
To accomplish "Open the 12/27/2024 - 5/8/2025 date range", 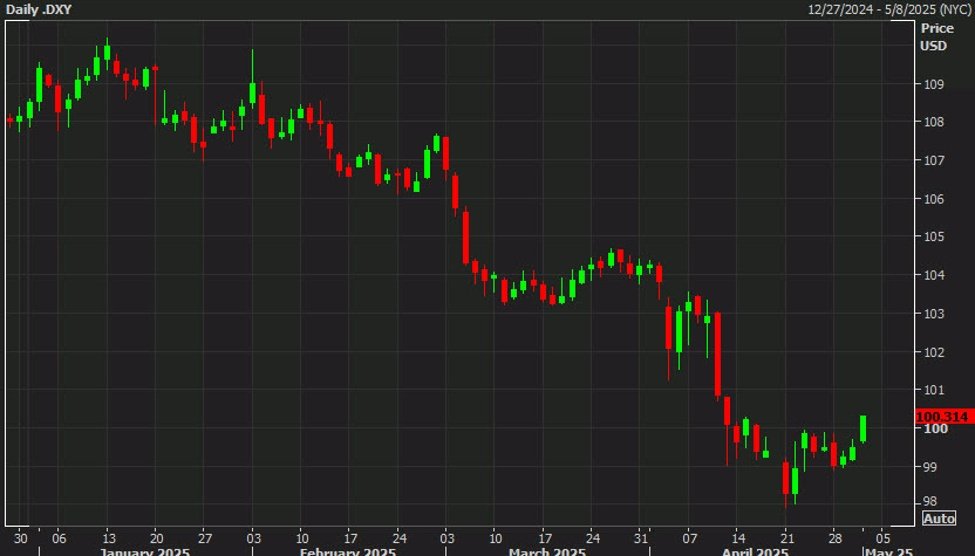I will point(891,9).
